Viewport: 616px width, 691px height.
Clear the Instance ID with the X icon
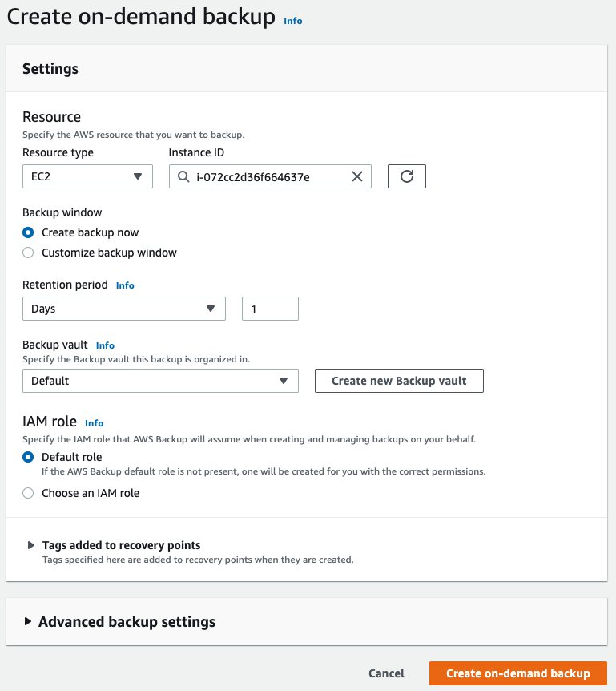click(356, 176)
